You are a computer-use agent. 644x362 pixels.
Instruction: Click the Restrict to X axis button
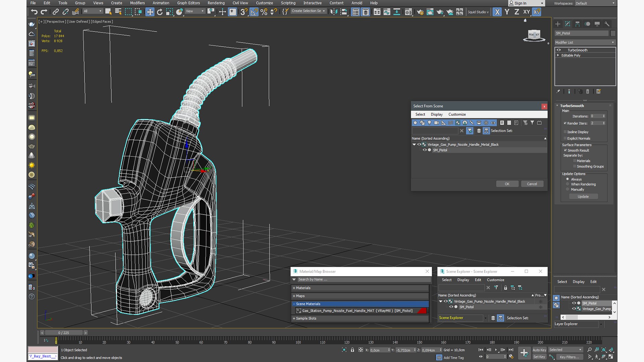(497, 12)
